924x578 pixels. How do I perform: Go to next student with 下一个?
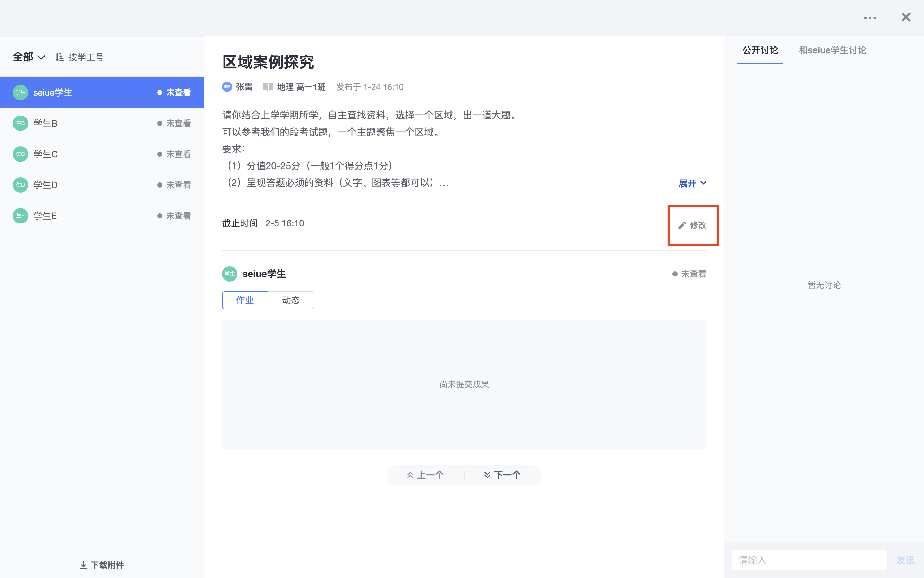(502, 475)
